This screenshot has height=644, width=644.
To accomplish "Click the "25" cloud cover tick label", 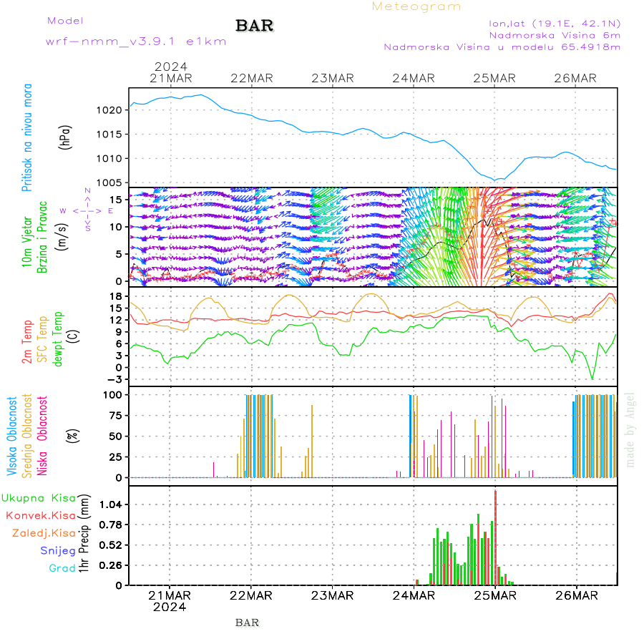I will pos(116,457).
